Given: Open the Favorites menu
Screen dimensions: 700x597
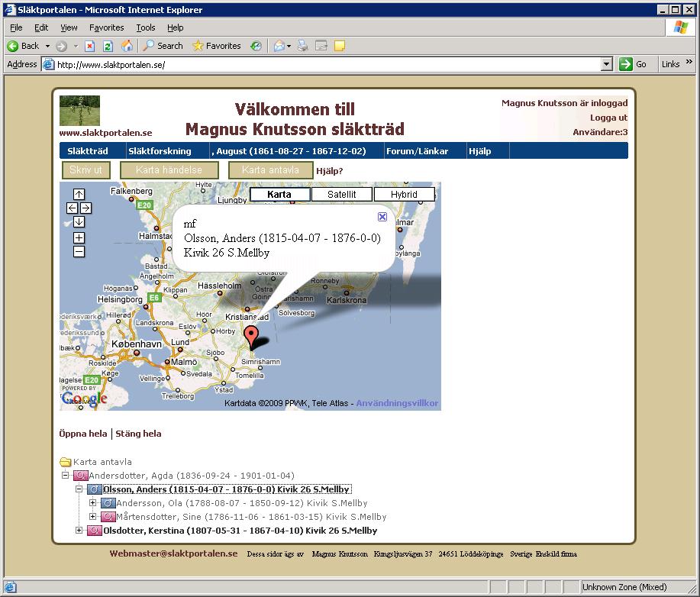Looking at the screenshot, I should click(x=107, y=27).
